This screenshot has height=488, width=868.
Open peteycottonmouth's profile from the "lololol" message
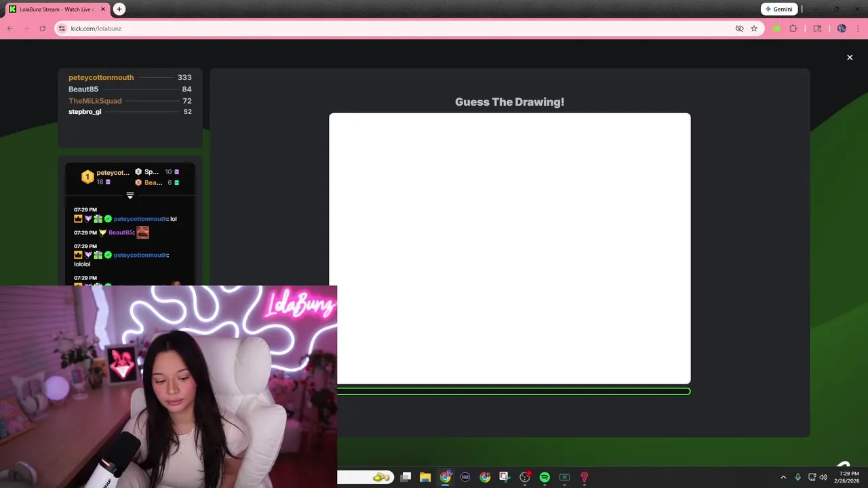coord(140,255)
